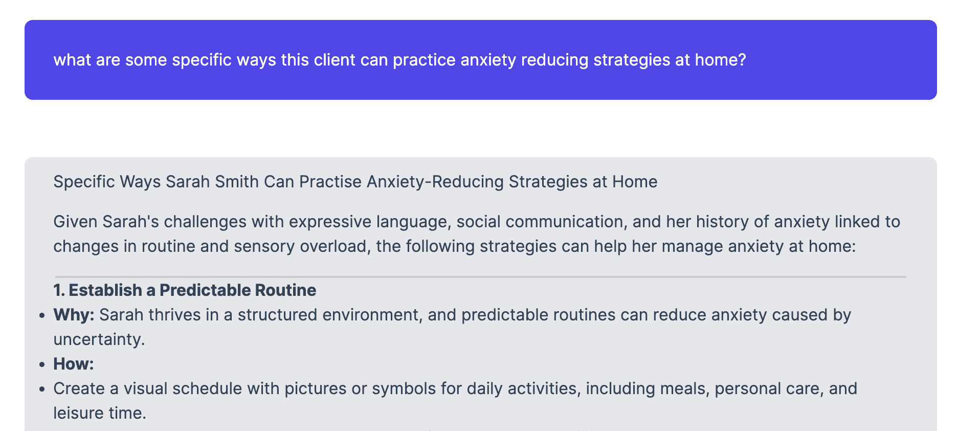980x431 pixels.
Task: Click the horizontal divider above section one
Action: click(480, 276)
